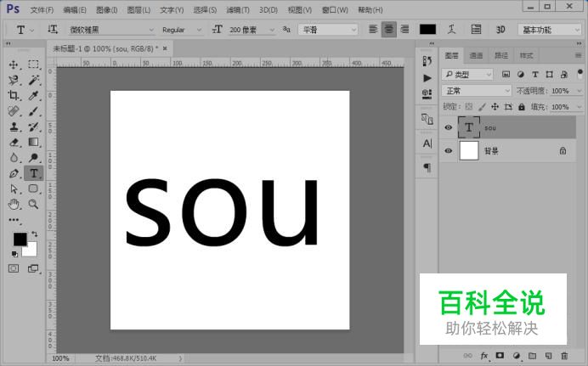Select the Lasso tool
The width and height of the screenshot is (588, 366).
point(14,80)
